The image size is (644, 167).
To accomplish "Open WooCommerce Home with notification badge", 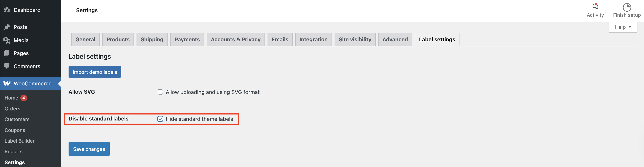I will 16,98.
